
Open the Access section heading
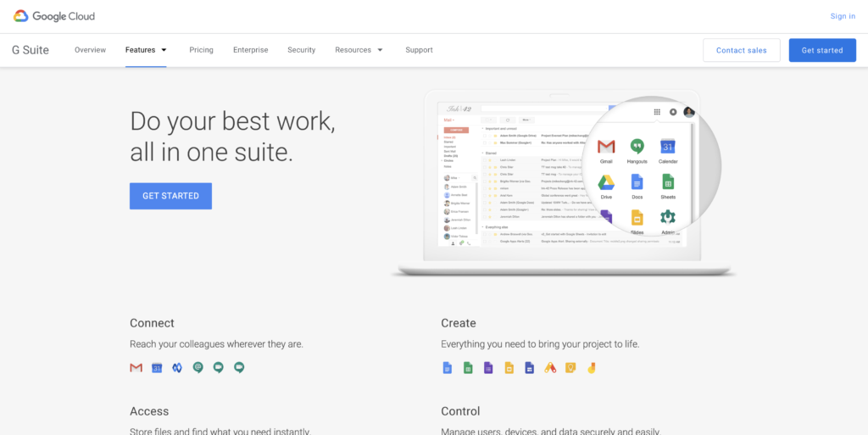click(149, 412)
